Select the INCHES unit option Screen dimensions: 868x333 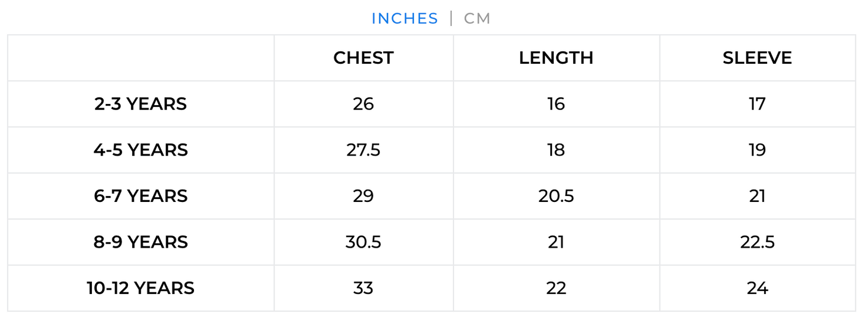coord(405,19)
